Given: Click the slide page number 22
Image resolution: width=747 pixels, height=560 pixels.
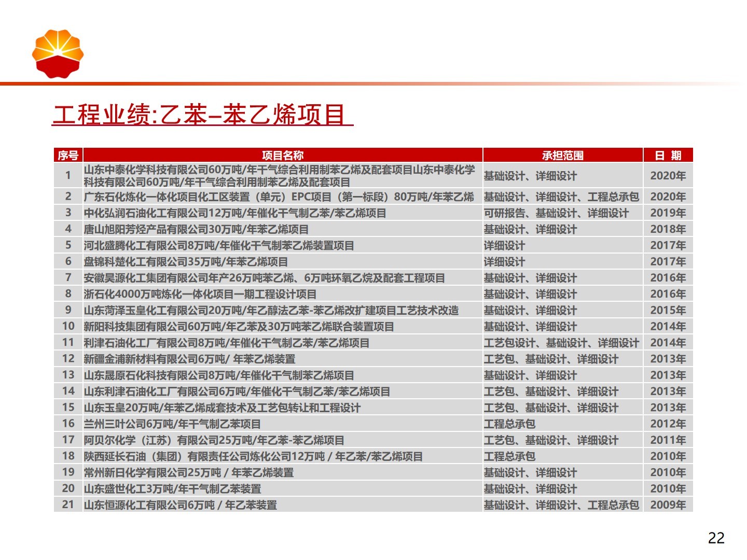Looking at the screenshot, I should click(716, 538).
